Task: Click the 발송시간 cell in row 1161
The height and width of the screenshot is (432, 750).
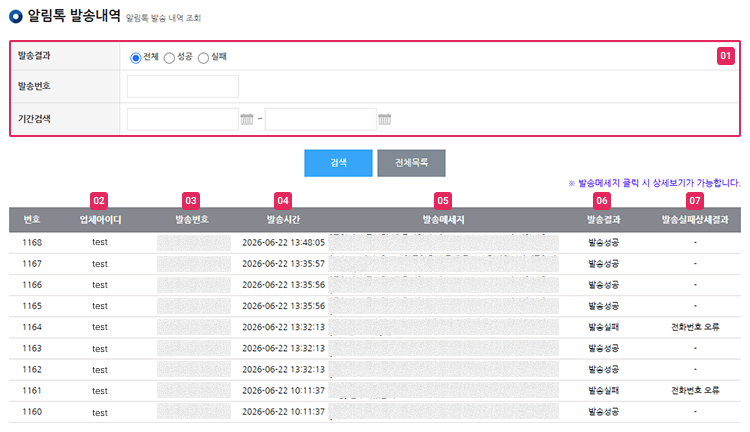Action: (x=283, y=390)
